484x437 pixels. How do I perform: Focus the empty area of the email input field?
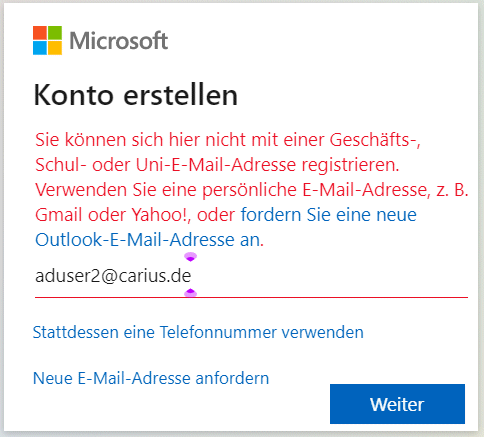[328, 276]
